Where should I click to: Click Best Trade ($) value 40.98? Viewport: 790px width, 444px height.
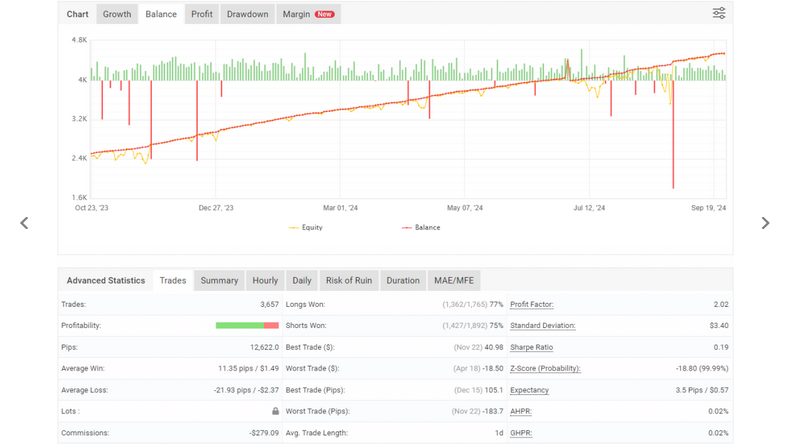coord(494,347)
